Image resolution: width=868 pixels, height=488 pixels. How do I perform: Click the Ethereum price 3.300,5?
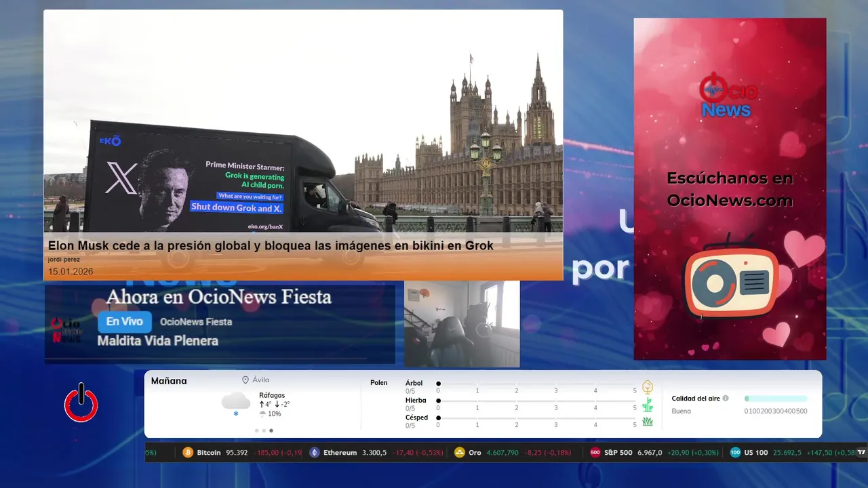374,453
